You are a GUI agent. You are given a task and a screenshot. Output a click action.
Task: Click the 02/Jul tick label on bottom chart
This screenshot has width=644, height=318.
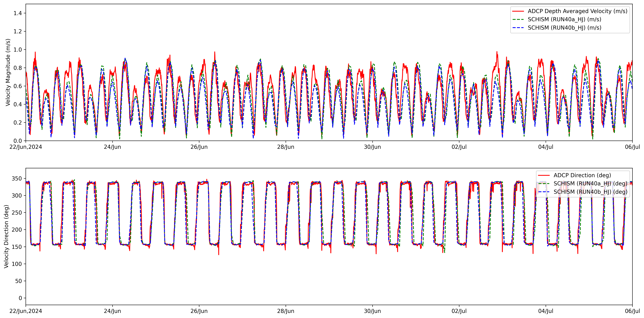[459, 311]
